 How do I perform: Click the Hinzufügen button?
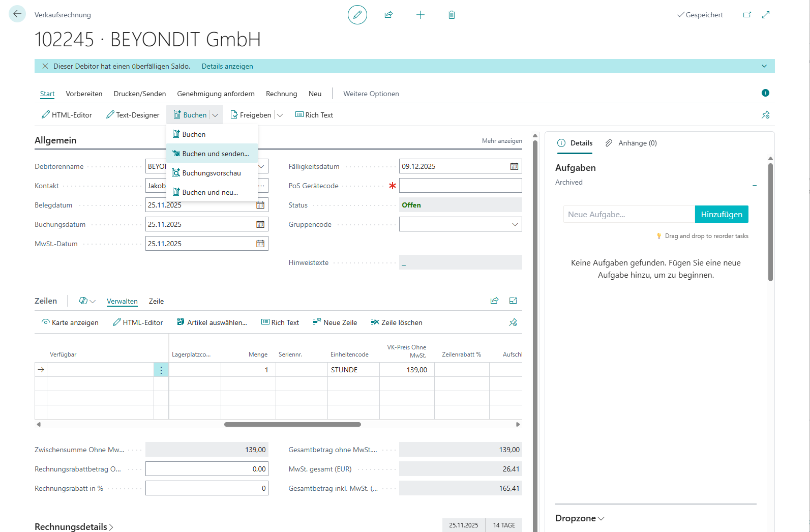(x=721, y=214)
